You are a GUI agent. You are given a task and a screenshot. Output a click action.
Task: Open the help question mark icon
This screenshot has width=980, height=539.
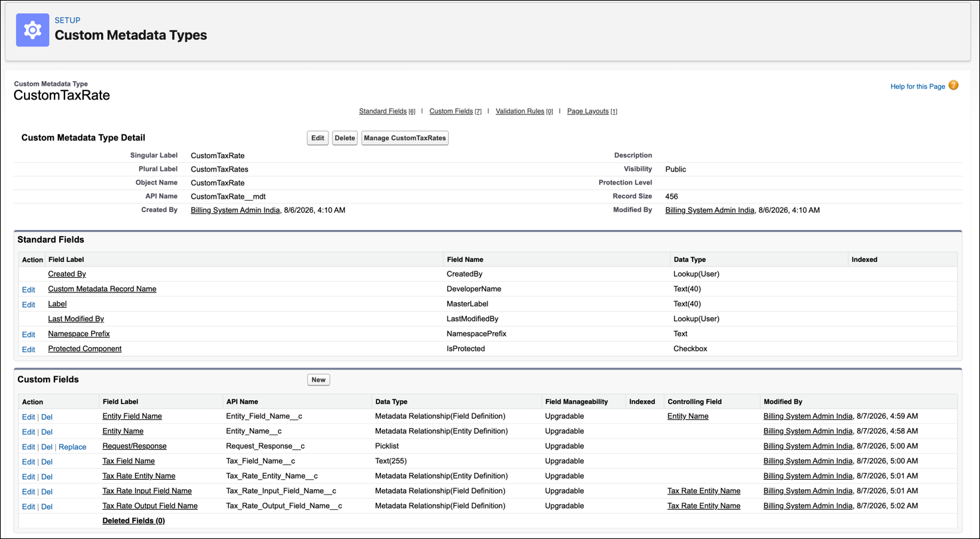953,85
